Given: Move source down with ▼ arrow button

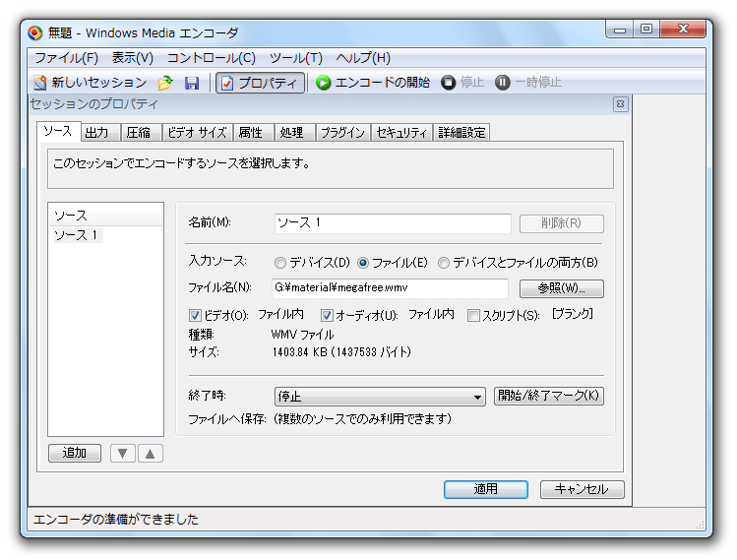Looking at the screenshot, I should pos(123,454).
